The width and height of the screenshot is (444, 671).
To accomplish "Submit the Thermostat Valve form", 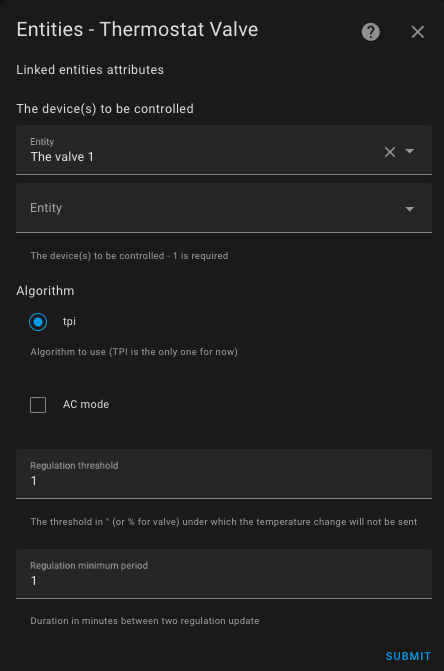I will coord(408,656).
